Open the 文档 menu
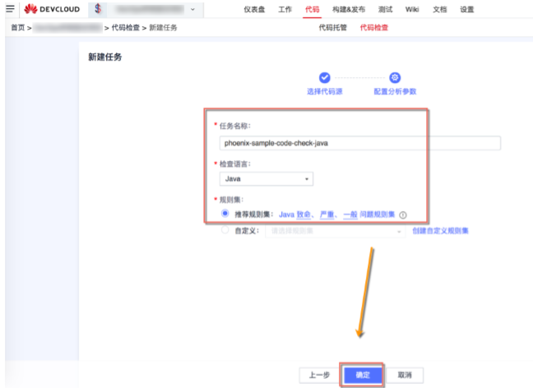Screen dimensions: 533x392 click(x=440, y=10)
